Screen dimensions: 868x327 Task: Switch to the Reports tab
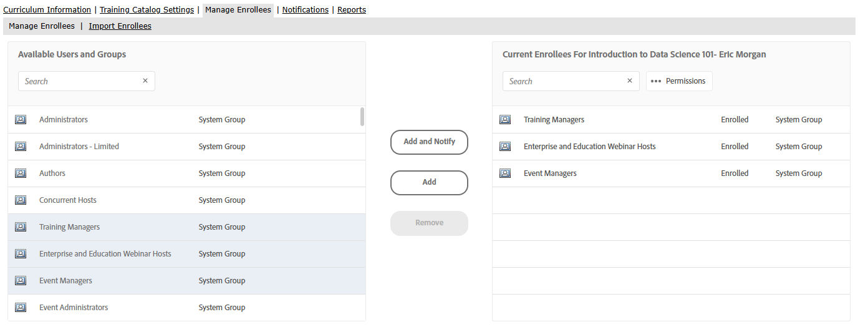352,10
